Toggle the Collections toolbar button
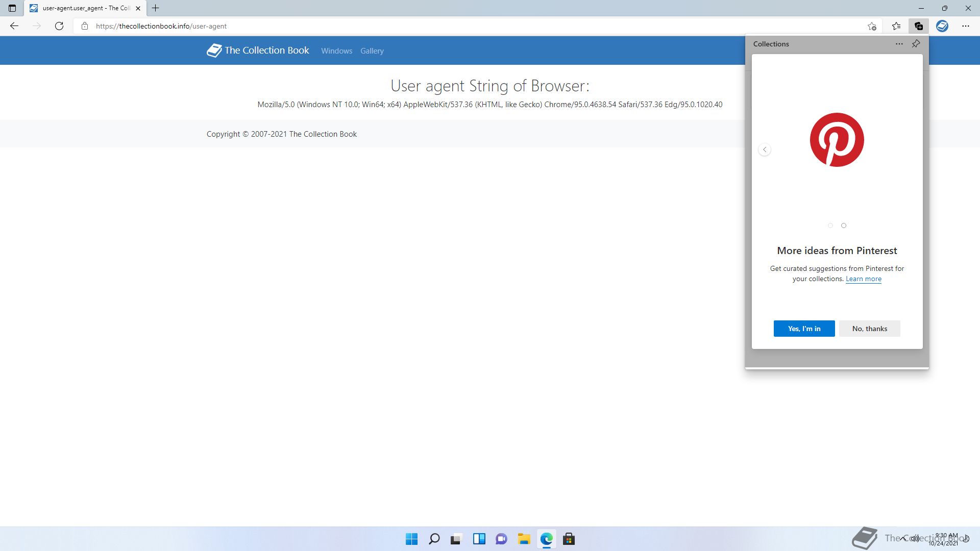 919,26
